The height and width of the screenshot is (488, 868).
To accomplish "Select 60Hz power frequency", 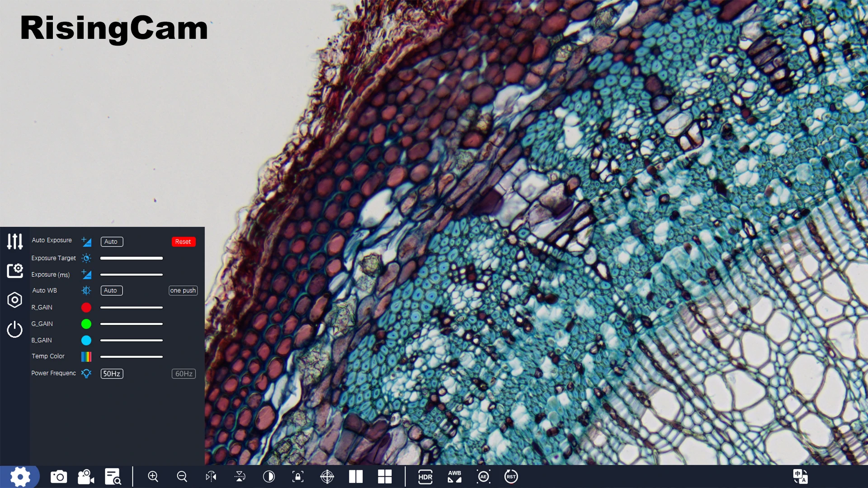I will (184, 374).
